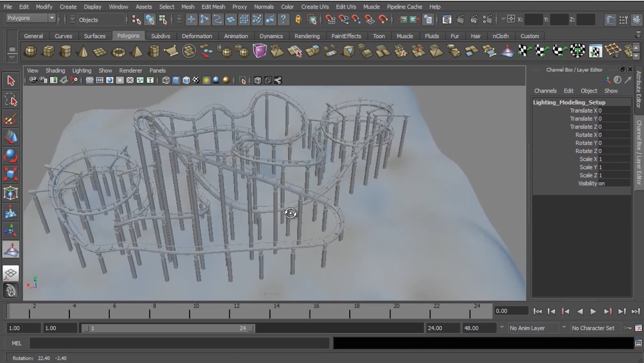This screenshot has height=363, width=644.
Task: Click Channels in the Channel Box
Action: [545, 91]
